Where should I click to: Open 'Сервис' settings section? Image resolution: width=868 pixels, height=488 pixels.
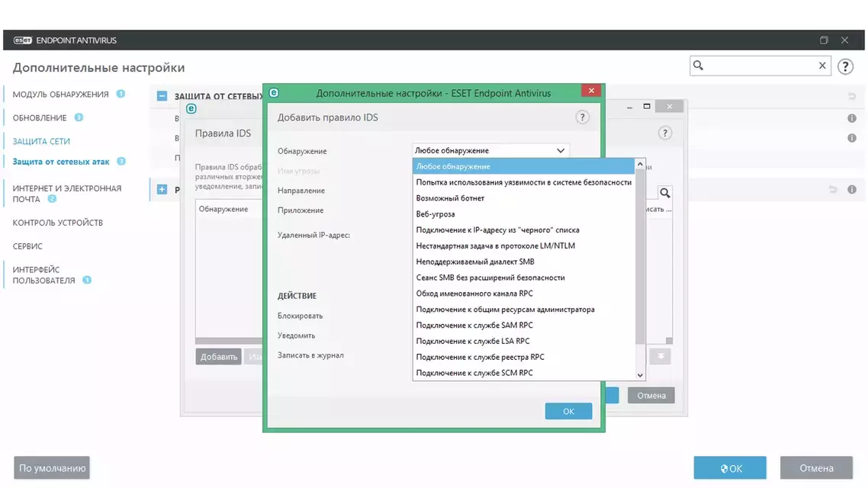click(27, 246)
